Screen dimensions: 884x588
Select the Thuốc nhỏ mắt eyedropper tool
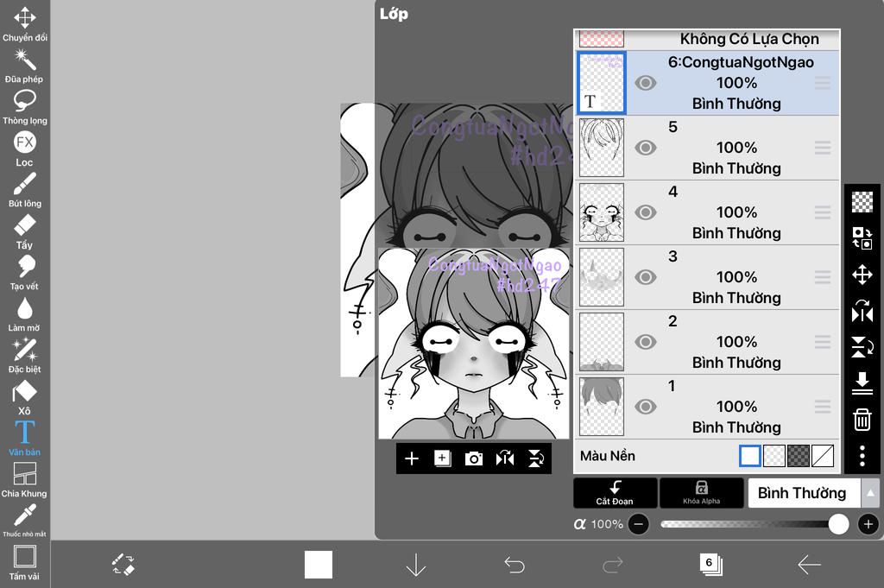click(x=25, y=521)
